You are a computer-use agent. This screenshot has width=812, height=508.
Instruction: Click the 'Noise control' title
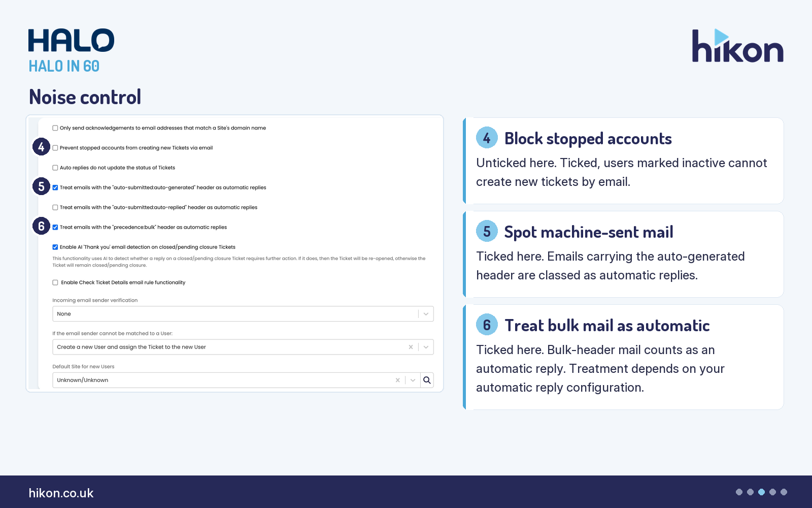click(85, 97)
